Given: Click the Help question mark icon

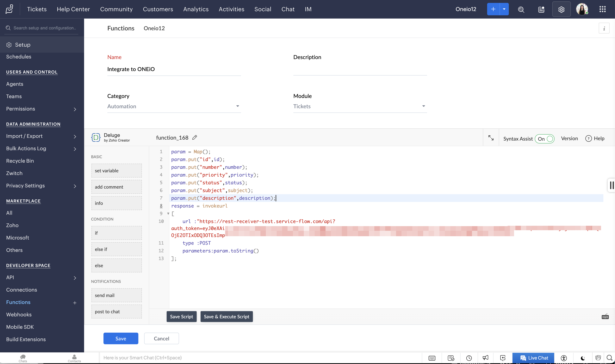Looking at the screenshot, I should tap(588, 139).
